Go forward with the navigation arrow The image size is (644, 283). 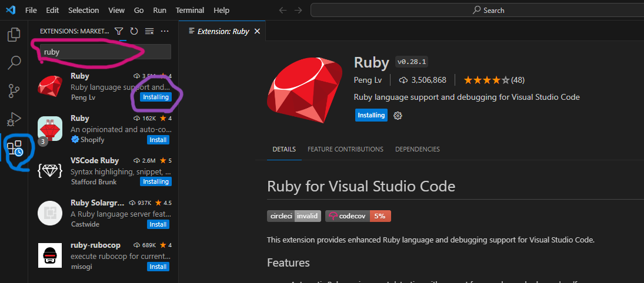298,10
